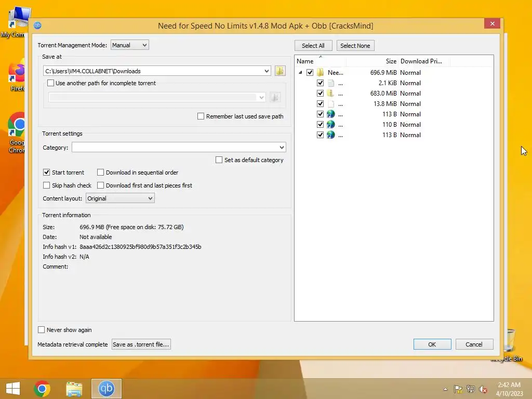Confirm the dialog with OK
The image size is (532, 399).
click(432, 344)
